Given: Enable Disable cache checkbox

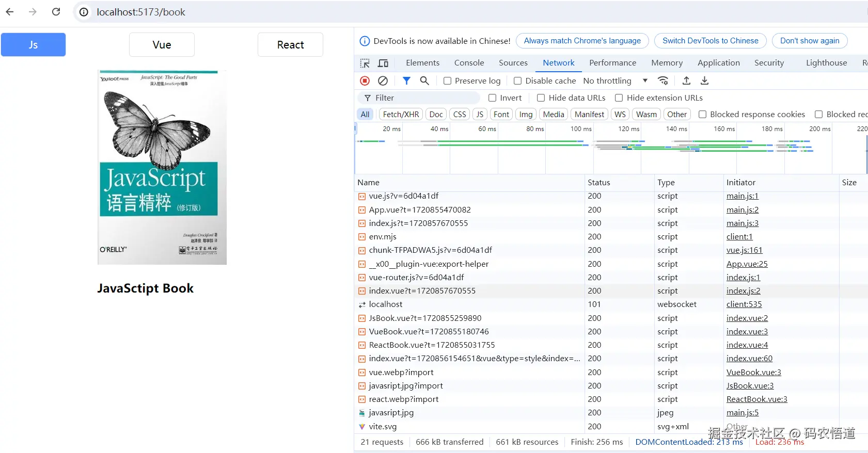Looking at the screenshot, I should [517, 80].
